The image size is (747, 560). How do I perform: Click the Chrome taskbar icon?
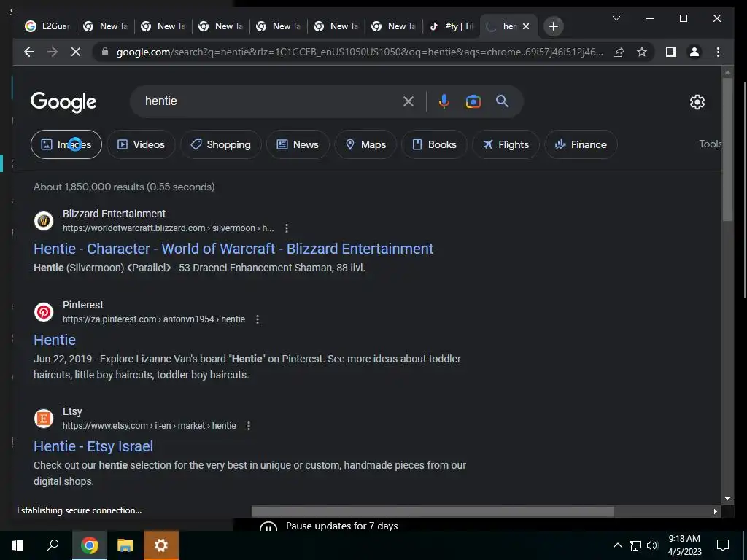pos(89,545)
